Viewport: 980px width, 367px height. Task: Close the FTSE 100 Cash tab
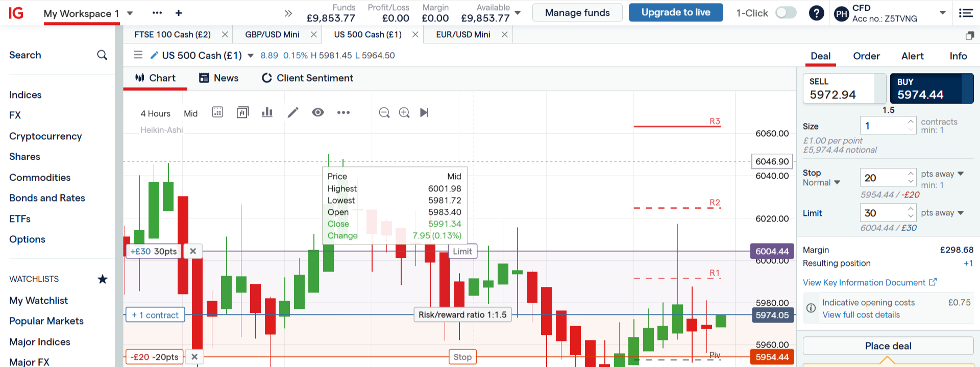coord(225,34)
